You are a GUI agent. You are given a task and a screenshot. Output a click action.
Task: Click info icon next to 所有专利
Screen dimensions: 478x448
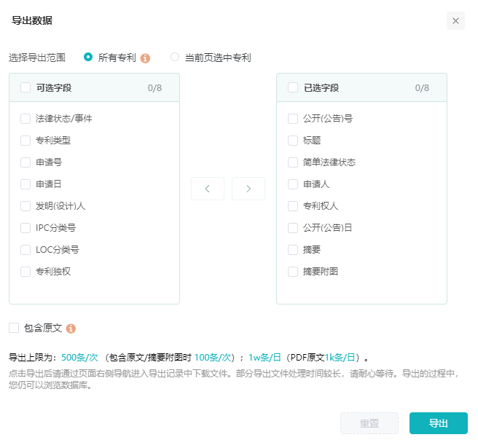145,58
